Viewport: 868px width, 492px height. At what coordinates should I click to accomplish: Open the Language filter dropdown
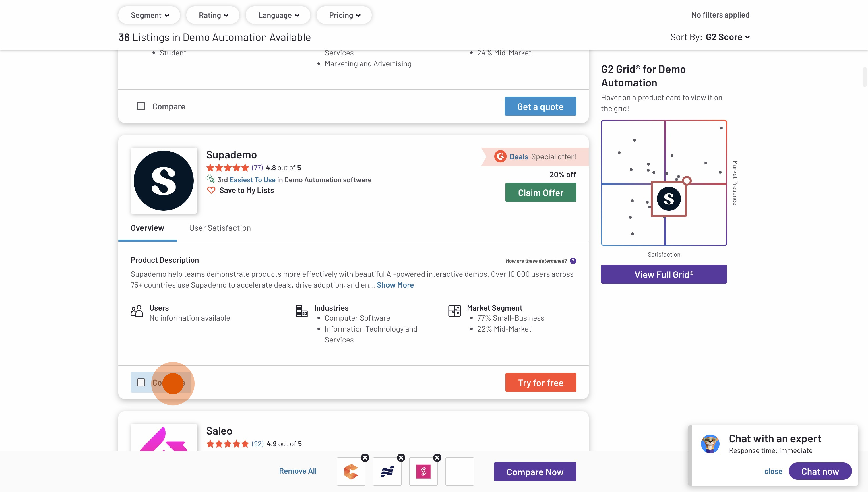(x=278, y=15)
